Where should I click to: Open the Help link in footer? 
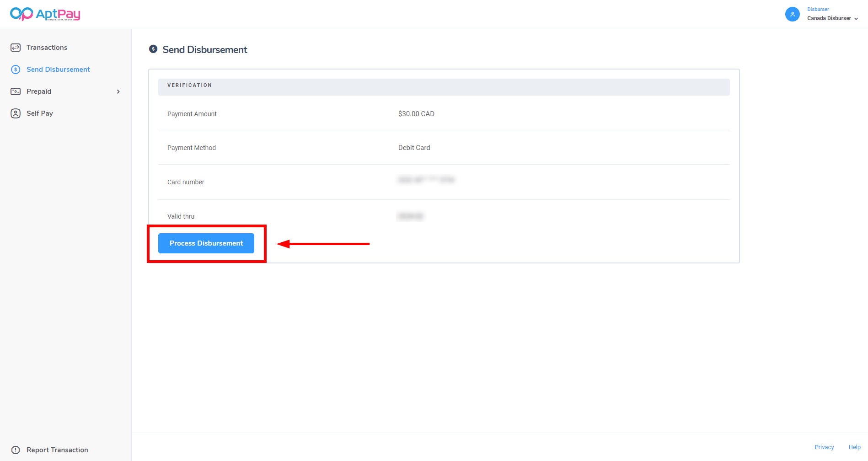854,447
